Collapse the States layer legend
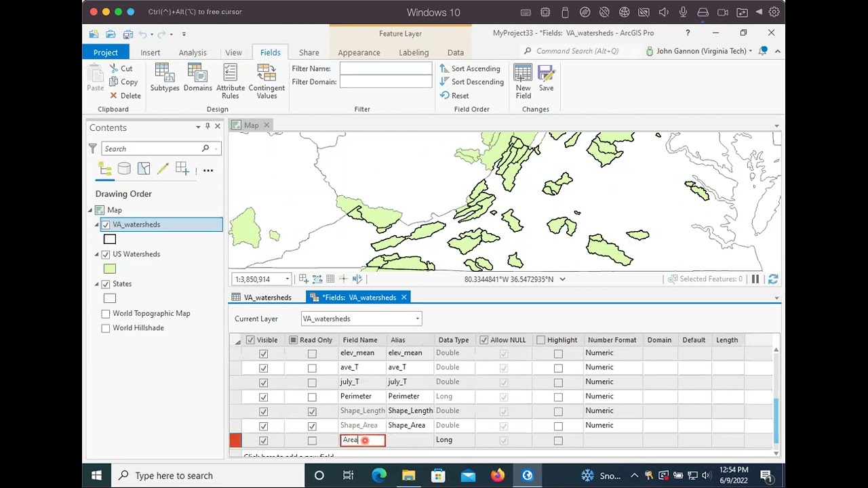The image size is (868, 488). [x=97, y=284]
